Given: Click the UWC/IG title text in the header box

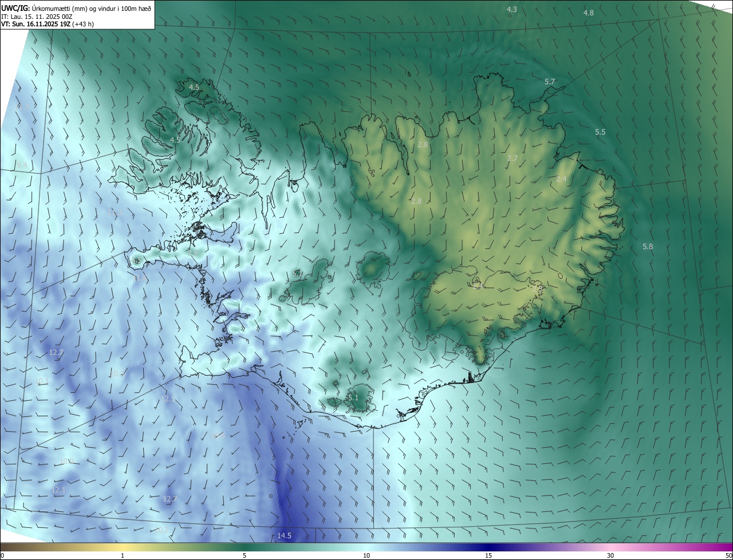Looking at the screenshot, I should (15, 9).
